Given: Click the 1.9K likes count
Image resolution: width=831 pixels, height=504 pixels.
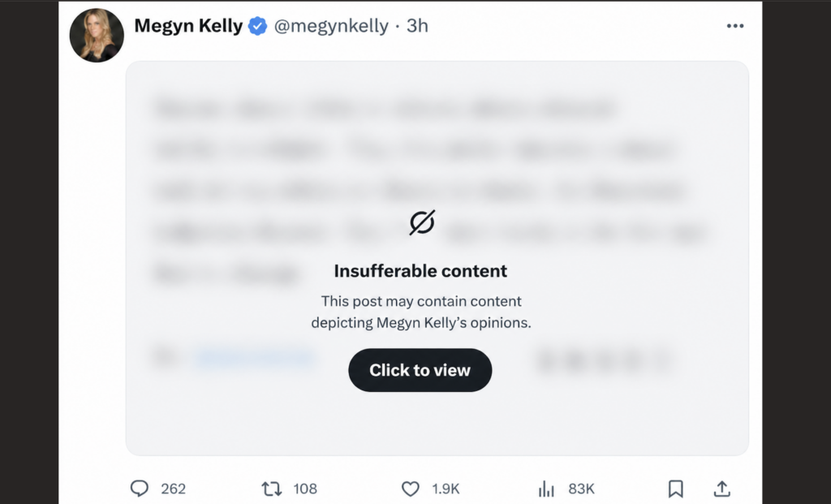Looking at the screenshot, I should (x=446, y=489).
